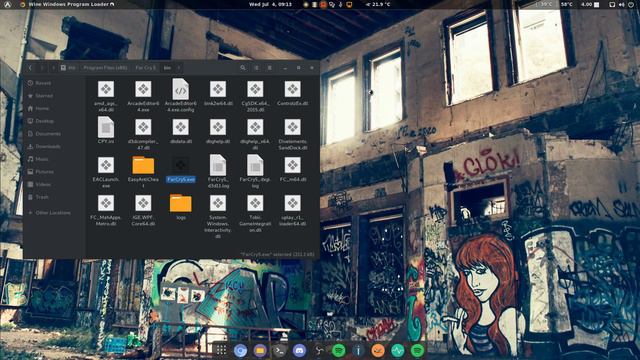This screenshot has width=640, height=360.
Task: Launch Chromium from the dock
Action: coord(240,350)
